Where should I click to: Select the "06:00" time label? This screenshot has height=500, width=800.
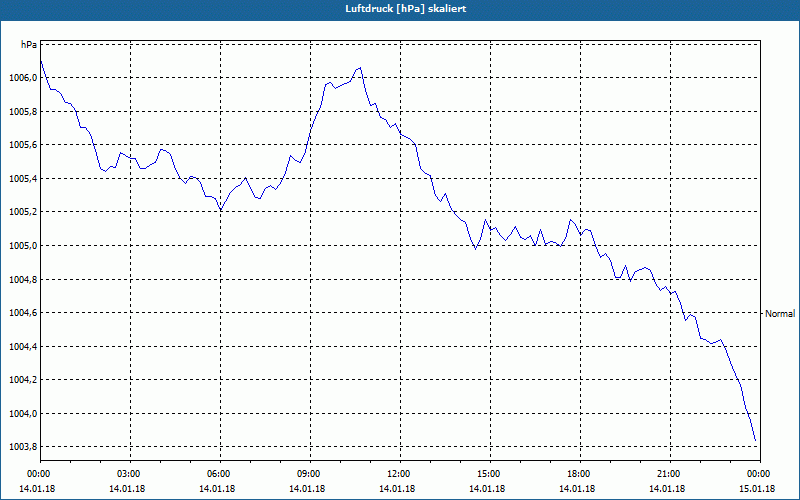pyautogui.click(x=220, y=474)
